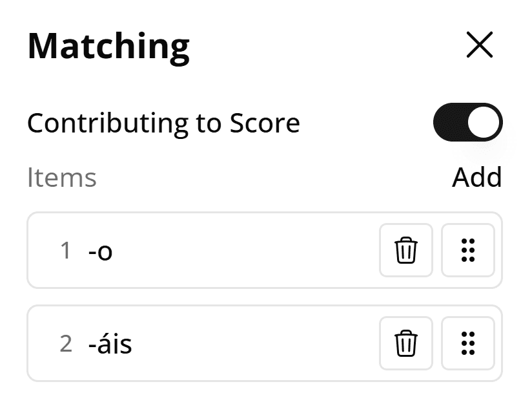
Task: Disable score contribution for Matching
Action: click(x=467, y=122)
